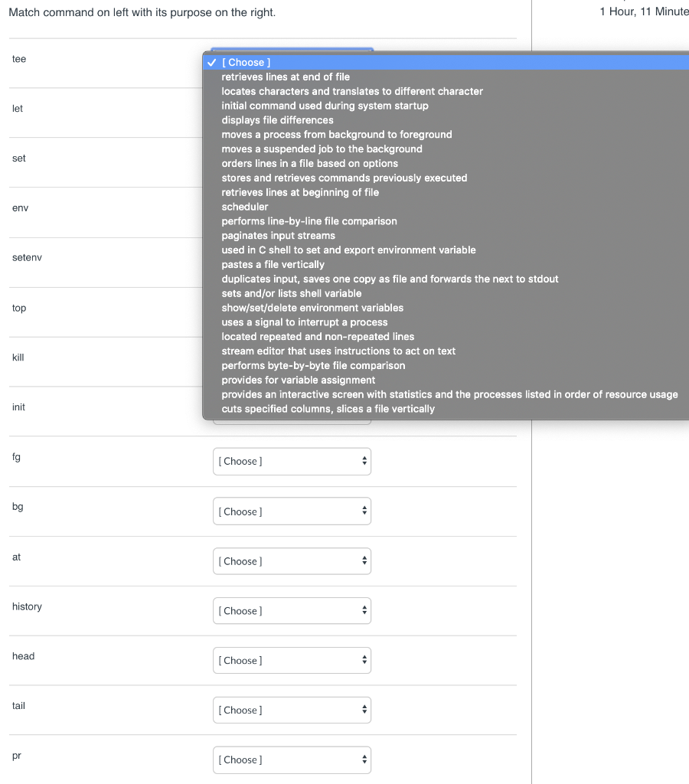Choose 'show/set/delete environment variables' entry
Screen dimensions: 689x784
[312, 308]
